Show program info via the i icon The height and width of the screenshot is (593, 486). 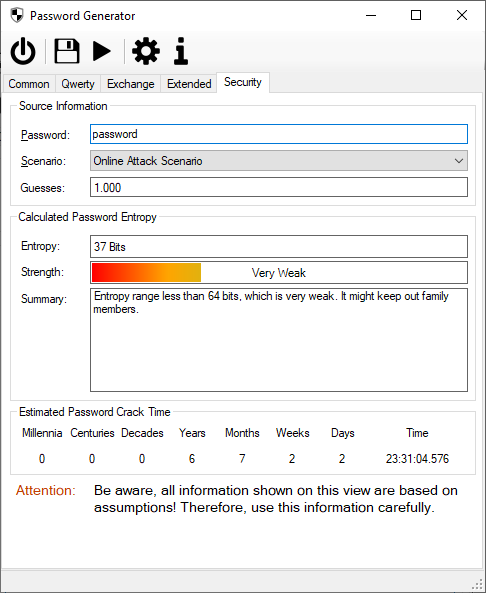181,51
